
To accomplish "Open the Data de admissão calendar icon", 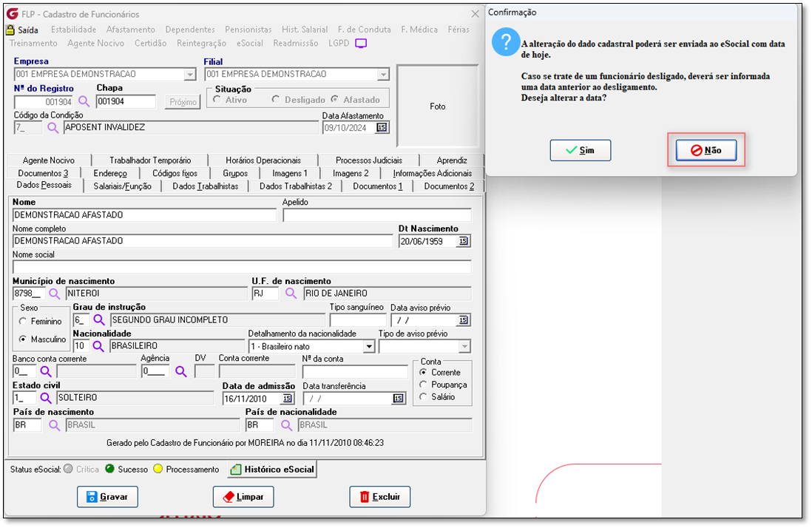I will pos(286,399).
